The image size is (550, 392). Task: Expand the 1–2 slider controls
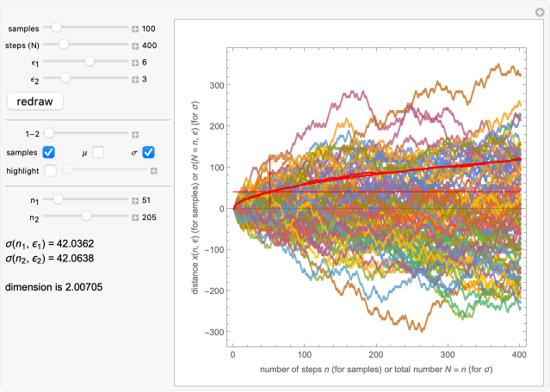tap(135, 134)
